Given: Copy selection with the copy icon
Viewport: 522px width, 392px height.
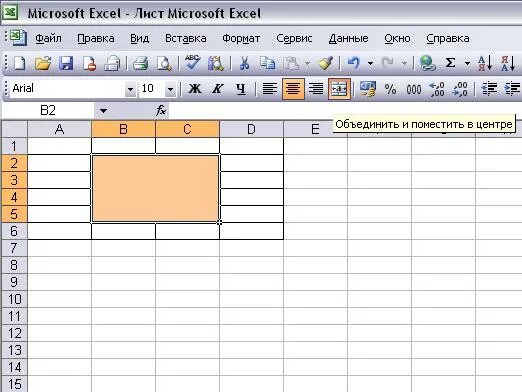Looking at the screenshot, I should pos(267,63).
